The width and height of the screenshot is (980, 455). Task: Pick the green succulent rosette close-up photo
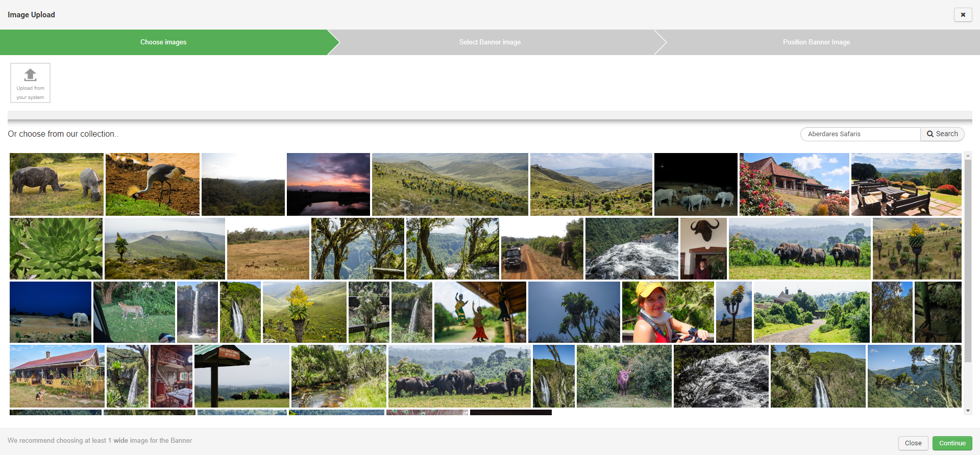point(56,248)
